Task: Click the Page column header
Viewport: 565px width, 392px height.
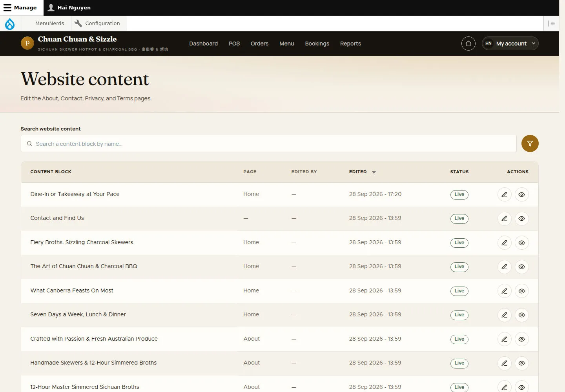Action: tap(250, 172)
